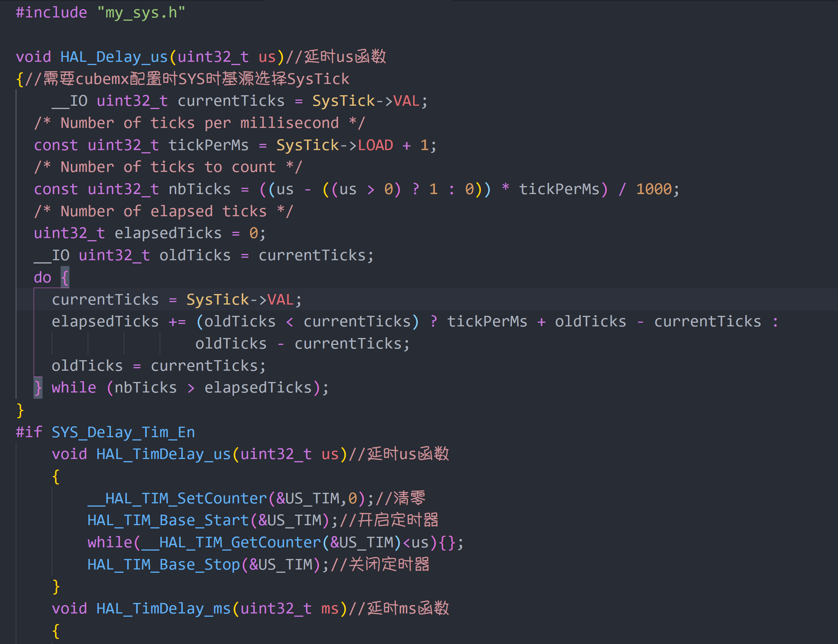Place cursor on SysTick->VAL expression
The image size is (838, 644).
(x=368, y=100)
